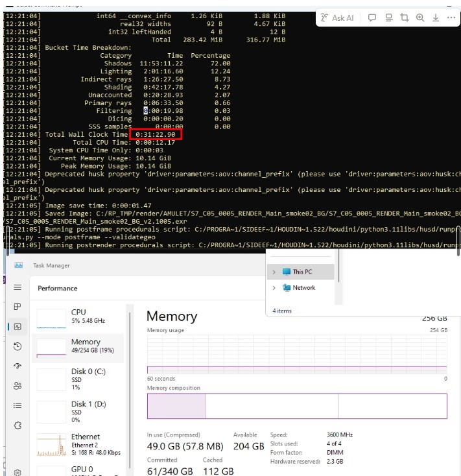This screenshot has height=476, width=461.
Task: Click the Ask AI button
Action: click(337, 18)
